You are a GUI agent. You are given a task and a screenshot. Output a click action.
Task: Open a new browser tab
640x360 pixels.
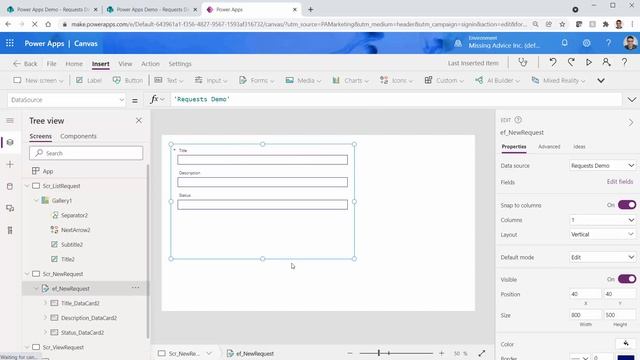(311, 9)
